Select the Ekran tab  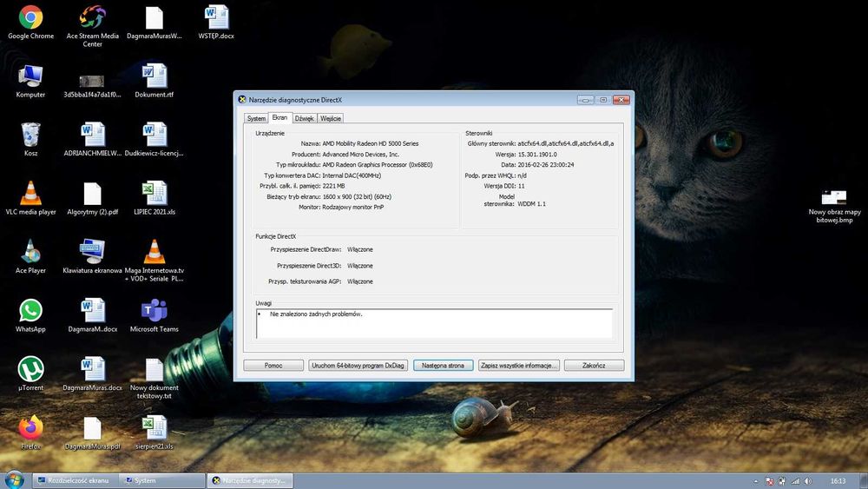(279, 117)
